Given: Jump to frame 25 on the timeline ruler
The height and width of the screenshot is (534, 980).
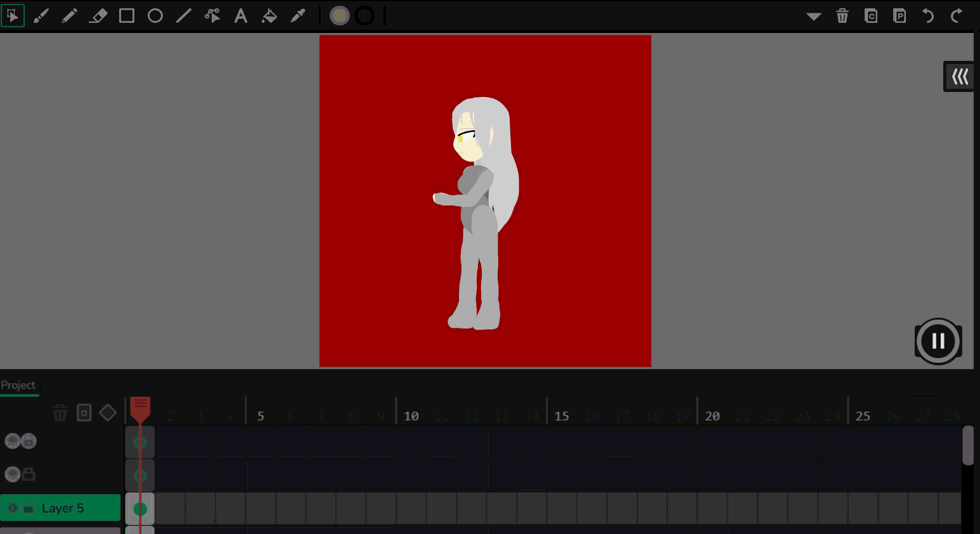Looking at the screenshot, I should click(x=863, y=416).
